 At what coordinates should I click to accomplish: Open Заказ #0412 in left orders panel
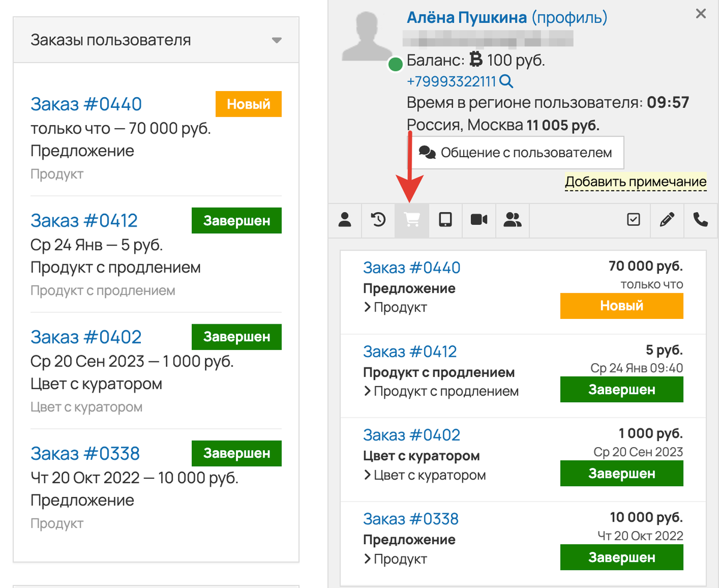click(x=84, y=221)
